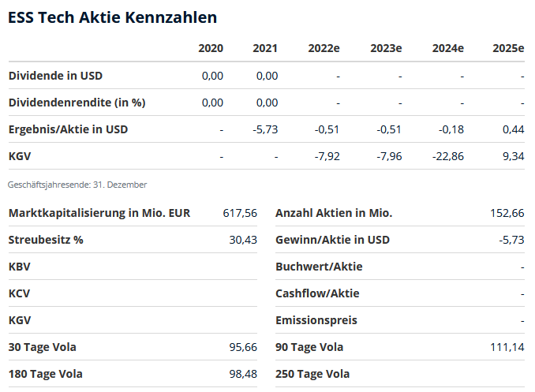Select the Emissionspreis label

pos(316,320)
